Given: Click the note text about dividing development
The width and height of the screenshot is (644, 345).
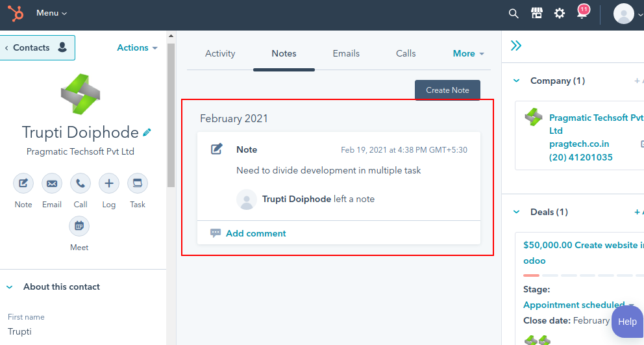Looking at the screenshot, I should click(328, 170).
